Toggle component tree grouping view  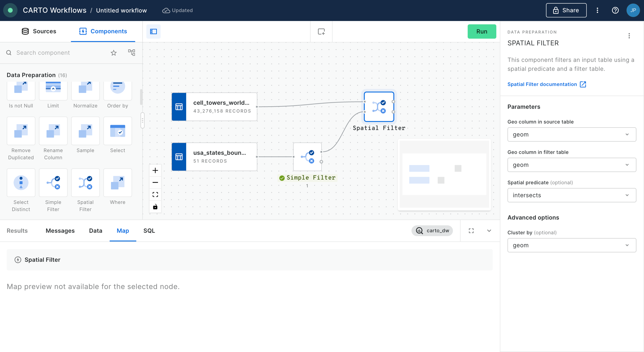click(131, 52)
